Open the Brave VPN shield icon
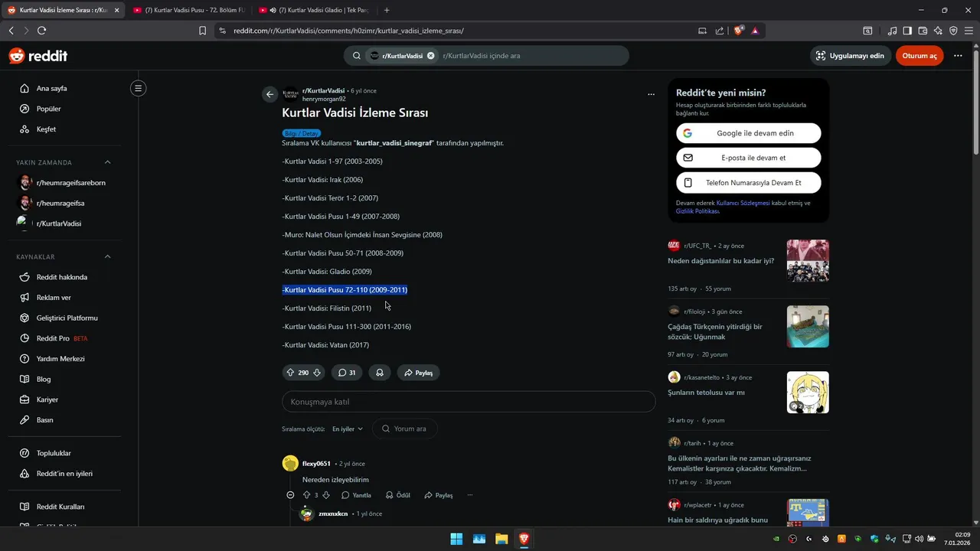Image resolution: width=980 pixels, height=551 pixels. point(953,31)
